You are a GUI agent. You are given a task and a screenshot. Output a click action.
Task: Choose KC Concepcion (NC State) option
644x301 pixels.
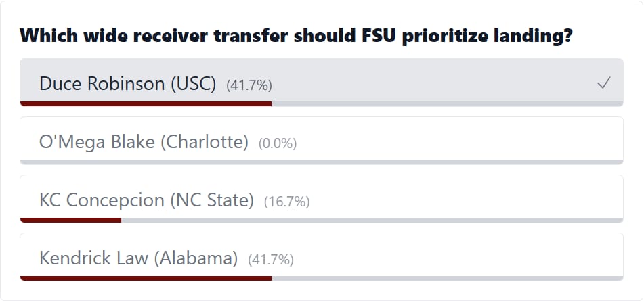(146, 200)
